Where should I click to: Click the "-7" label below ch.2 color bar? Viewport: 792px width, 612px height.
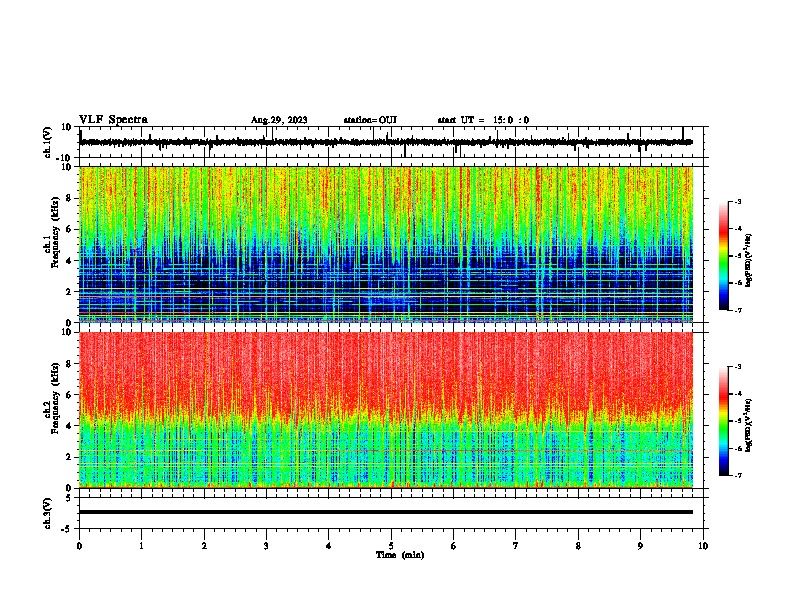[737, 475]
